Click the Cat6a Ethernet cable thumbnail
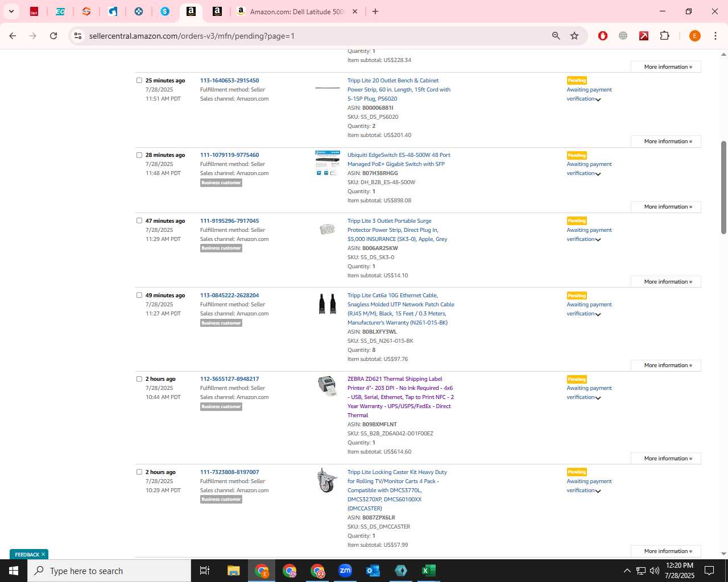This screenshot has height=582, width=728. coord(327,304)
